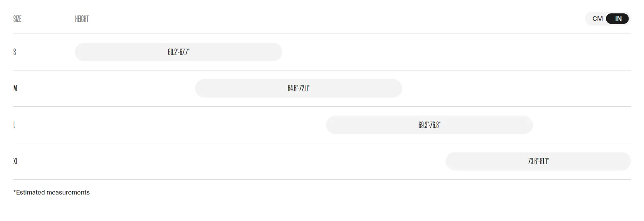Select the S size label
This screenshot has width=644, height=221.
(15, 52)
